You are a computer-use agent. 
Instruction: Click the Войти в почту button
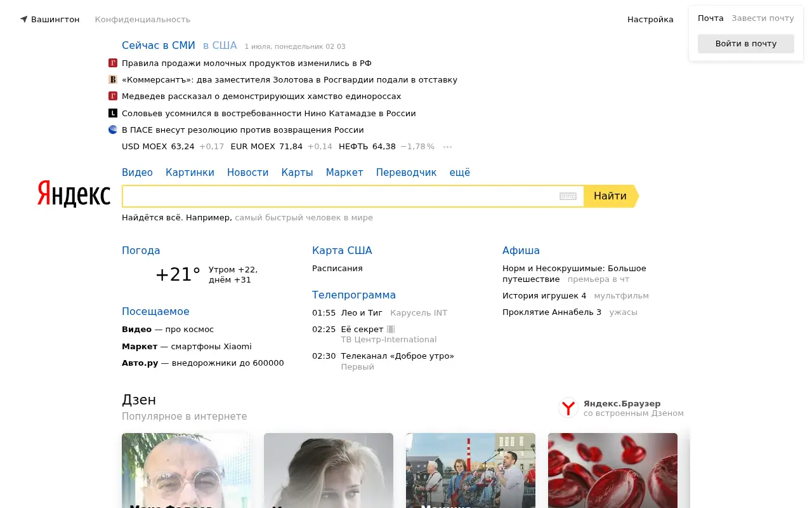click(x=746, y=44)
